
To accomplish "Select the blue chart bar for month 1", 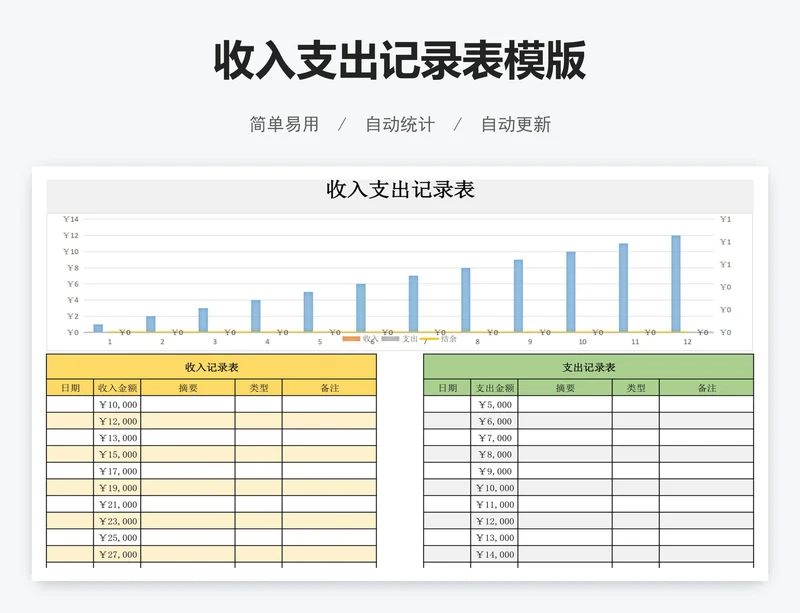I will (x=98, y=328).
